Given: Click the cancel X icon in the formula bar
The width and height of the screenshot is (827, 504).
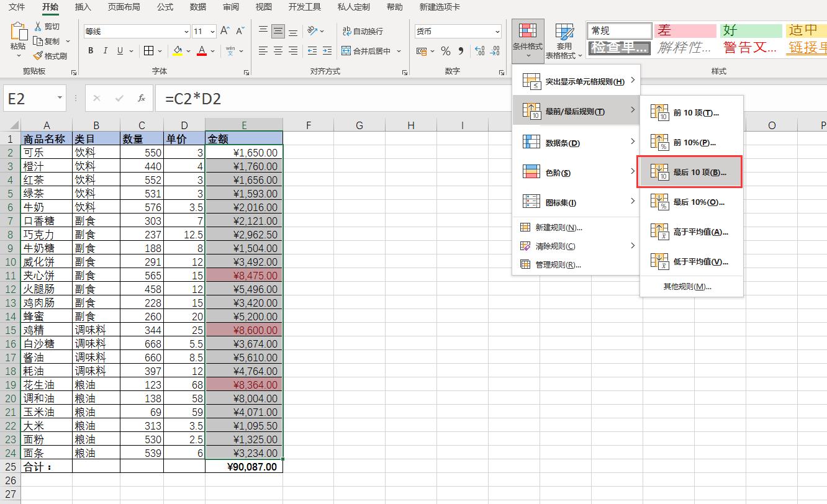Looking at the screenshot, I should pyautogui.click(x=97, y=98).
